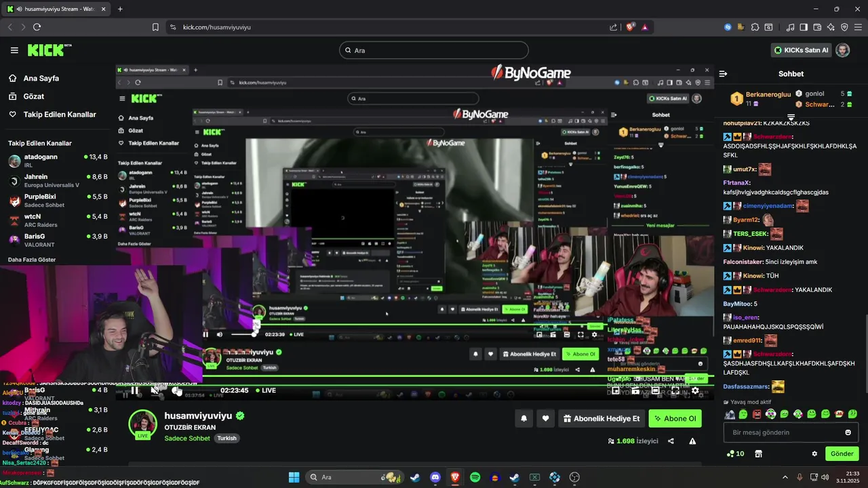Click the KICK logo
The width and height of the screenshot is (868, 488).
50,50
